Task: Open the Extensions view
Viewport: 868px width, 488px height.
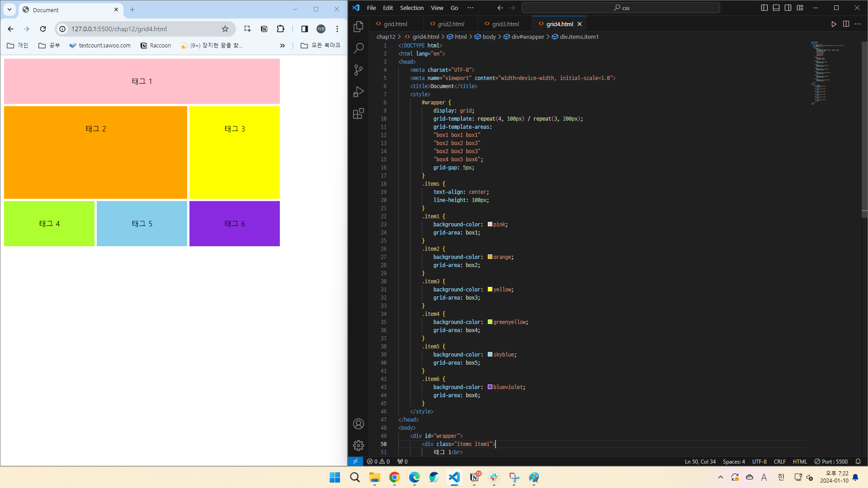Action: [x=359, y=113]
